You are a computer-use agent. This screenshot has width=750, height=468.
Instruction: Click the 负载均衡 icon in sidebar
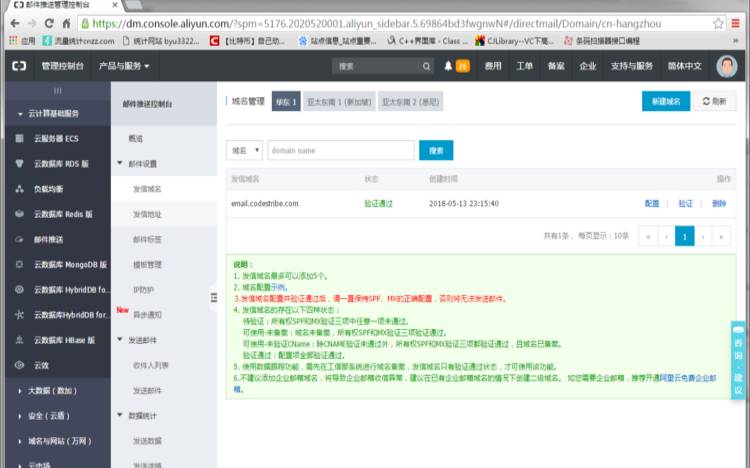[x=20, y=189]
